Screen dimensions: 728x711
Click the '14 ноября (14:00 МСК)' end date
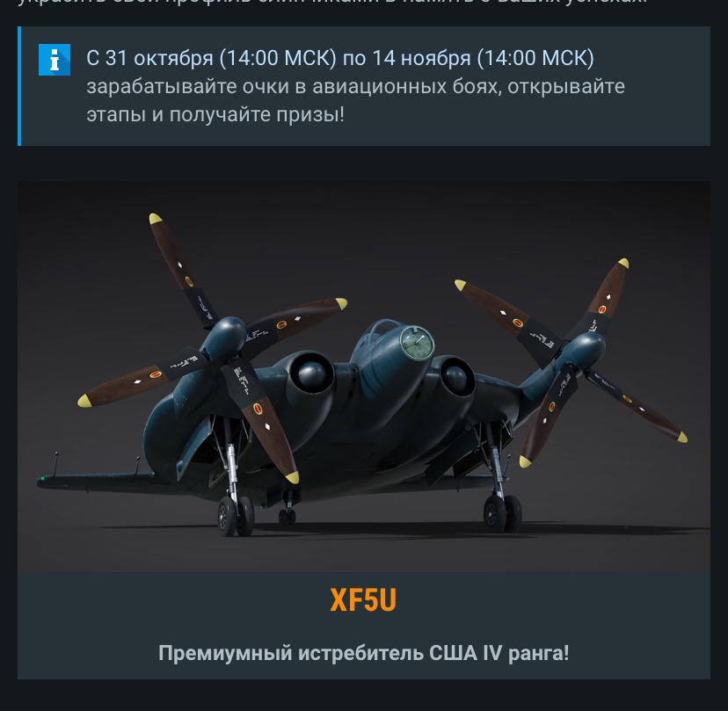483,58
